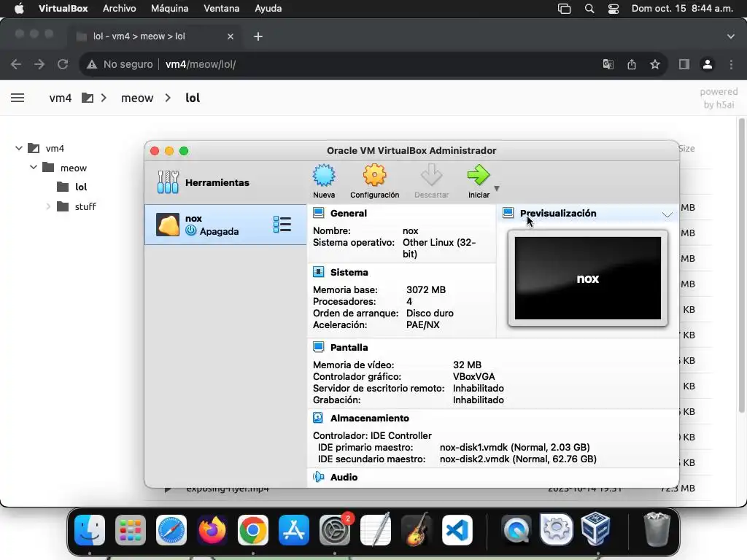Go to meow in the breadcrumb
Viewport: 747px width, 560px height.
[x=137, y=98]
